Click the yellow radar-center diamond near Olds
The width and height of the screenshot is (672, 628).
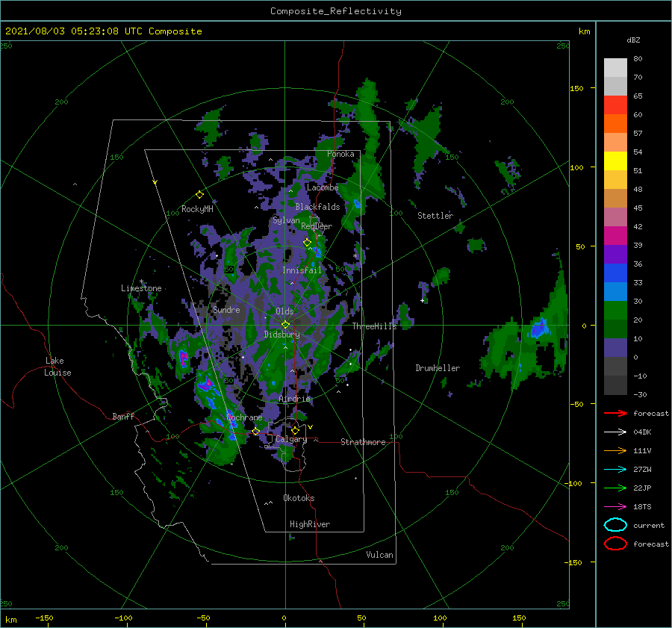click(x=285, y=325)
